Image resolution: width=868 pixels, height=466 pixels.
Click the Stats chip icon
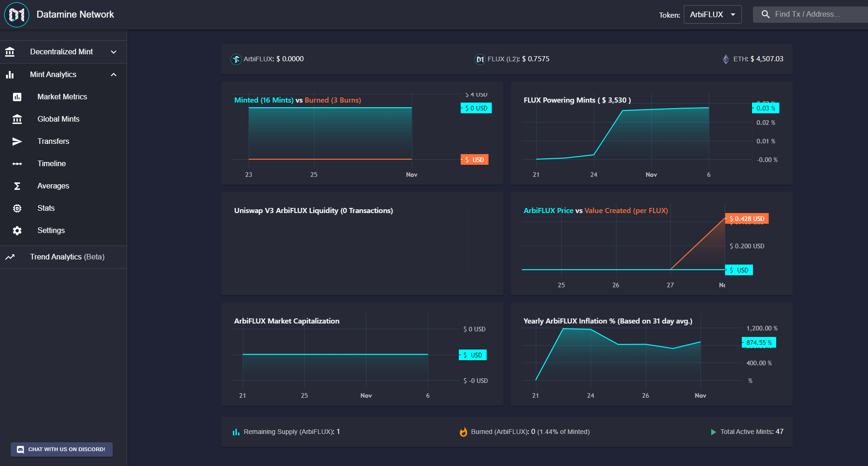pos(17,208)
